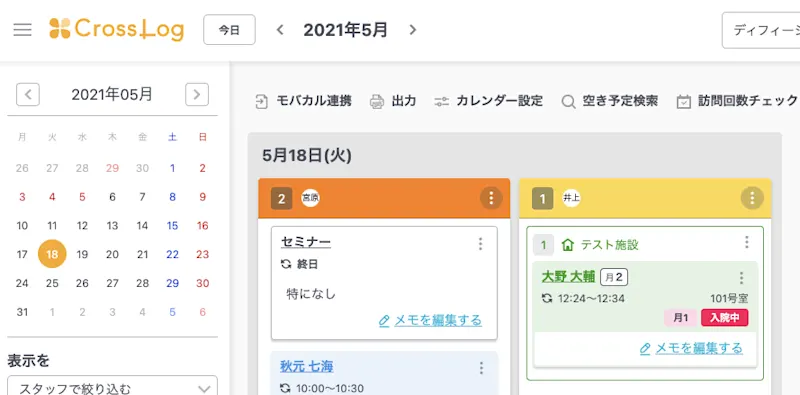Click the 101号室 room label

click(729, 299)
